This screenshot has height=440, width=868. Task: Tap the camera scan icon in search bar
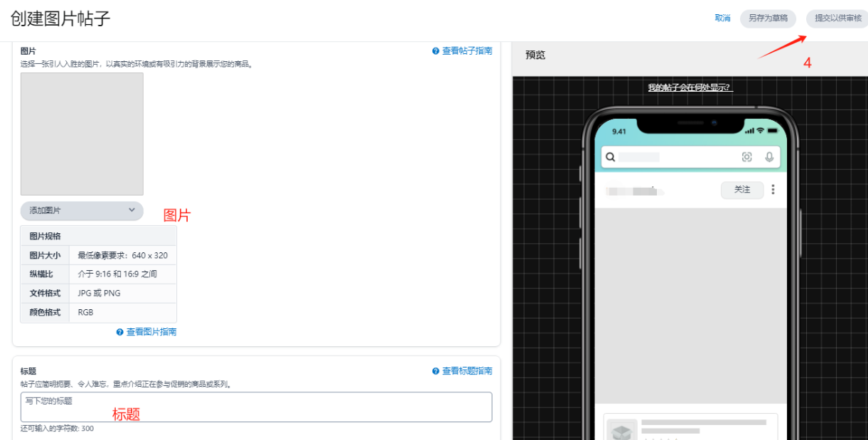coord(746,157)
